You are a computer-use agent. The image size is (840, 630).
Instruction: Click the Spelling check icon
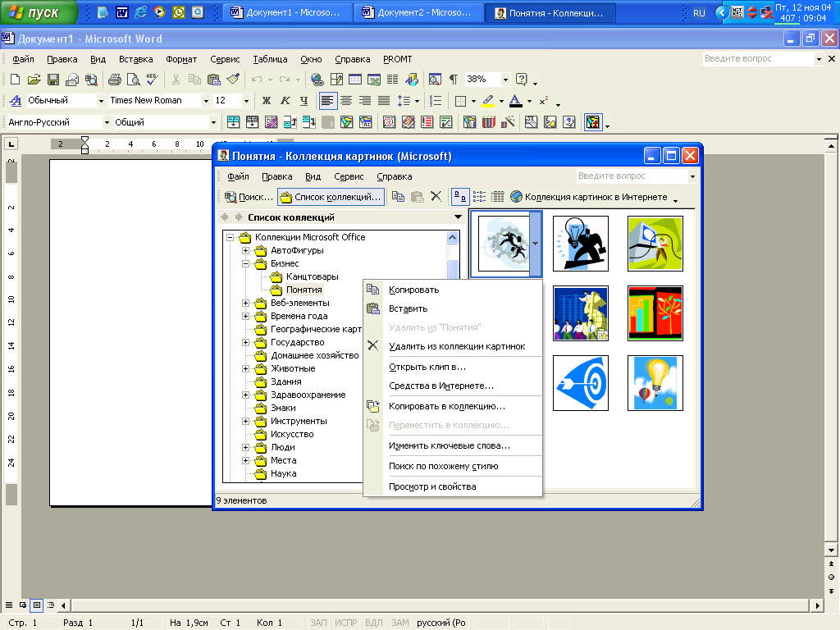click(x=152, y=80)
